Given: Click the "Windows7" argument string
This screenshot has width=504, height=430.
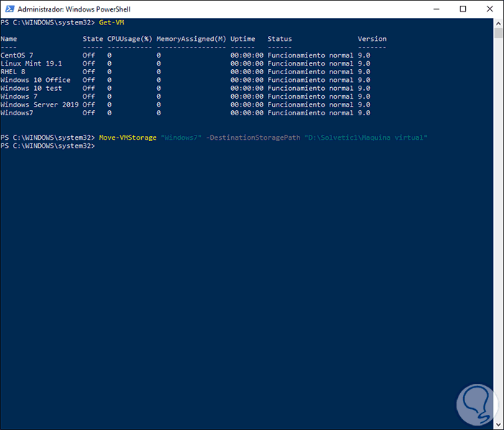Looking at the screenshot, I should click(x=181, y=138).
